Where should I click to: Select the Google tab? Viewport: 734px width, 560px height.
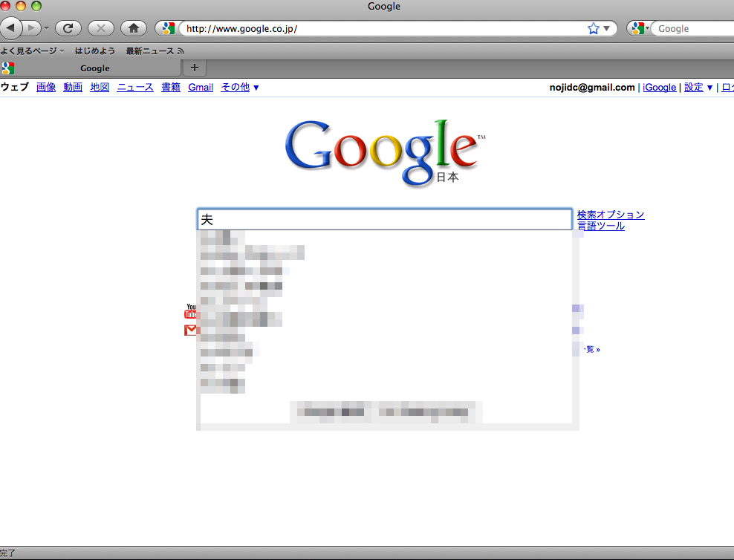click(90, 68)
